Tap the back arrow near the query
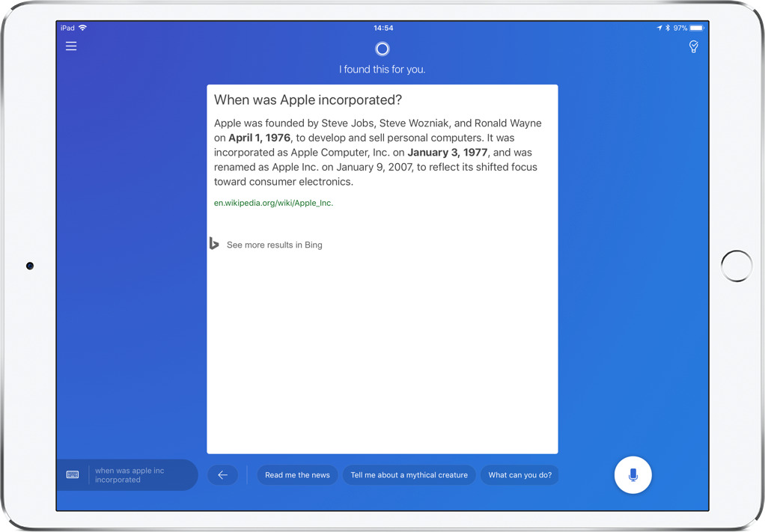 [222, 474]
